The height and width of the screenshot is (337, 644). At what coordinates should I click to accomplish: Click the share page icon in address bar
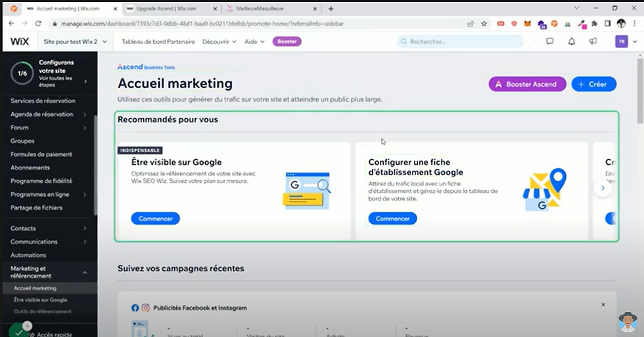(x=471, y=24)
